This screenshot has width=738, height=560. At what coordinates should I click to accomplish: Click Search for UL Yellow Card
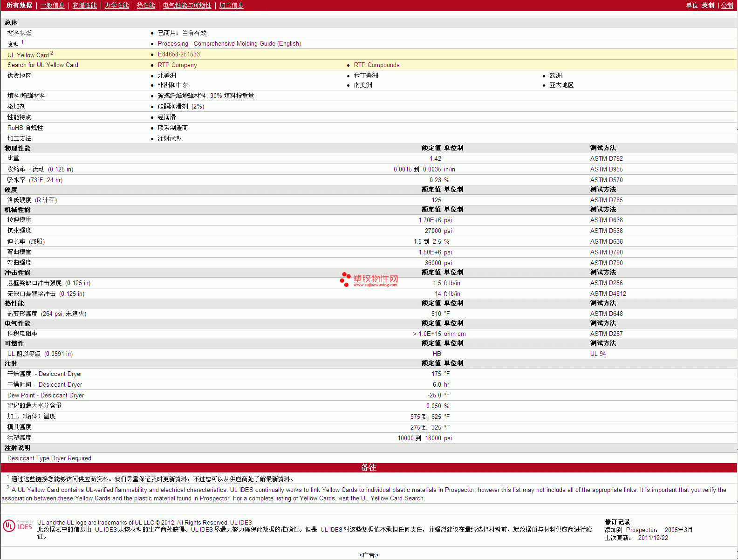[x=43, y=65]
